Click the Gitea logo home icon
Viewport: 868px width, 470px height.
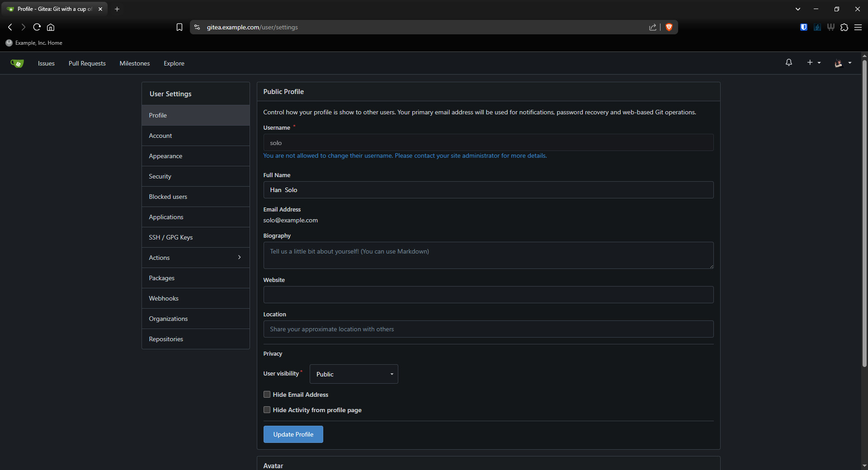[x=17, y=63]
